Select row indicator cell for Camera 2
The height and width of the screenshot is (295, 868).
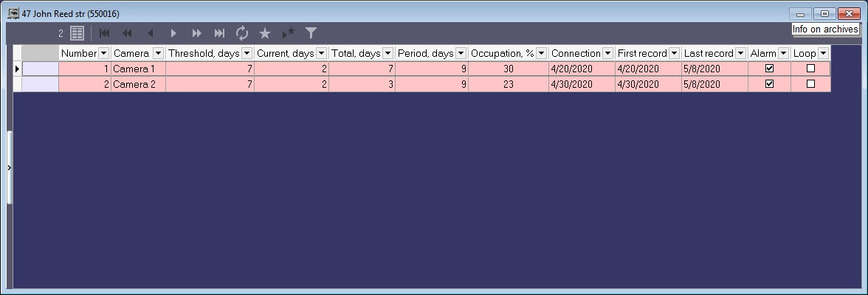[18, 84]
